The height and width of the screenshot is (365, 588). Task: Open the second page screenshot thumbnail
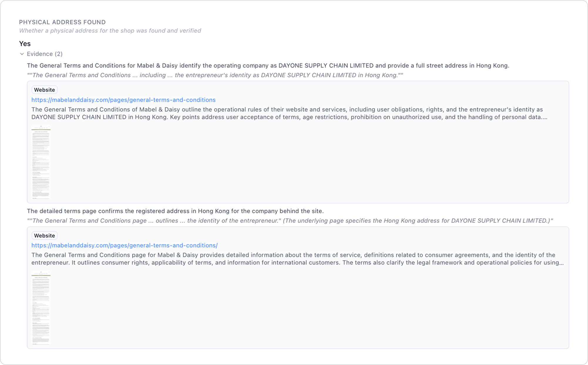41,307
